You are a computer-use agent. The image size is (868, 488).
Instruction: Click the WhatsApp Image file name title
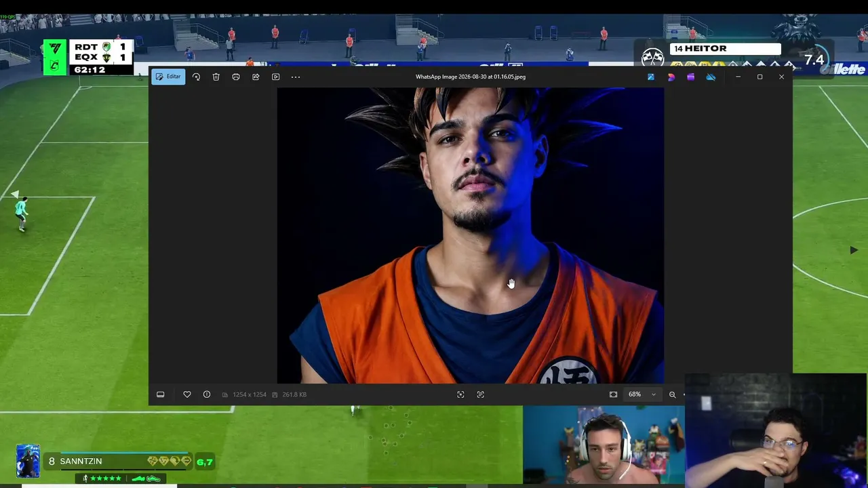(x=471, y=77)
